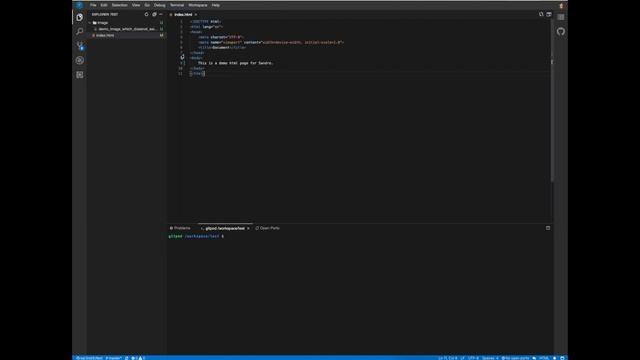This screenshot has height=360, width=640.
Task: Click the master branch indicator in status bar
Action: point(114,358)
